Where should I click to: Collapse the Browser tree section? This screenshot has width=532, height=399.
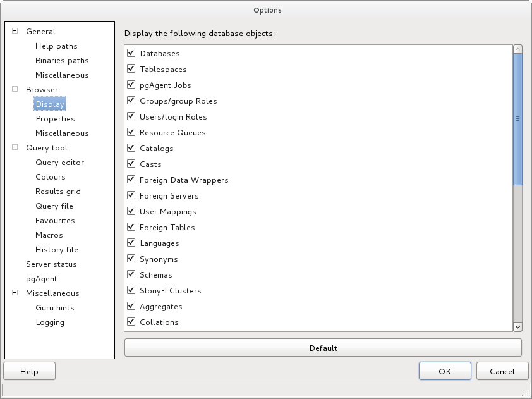[x=15, y=90]
